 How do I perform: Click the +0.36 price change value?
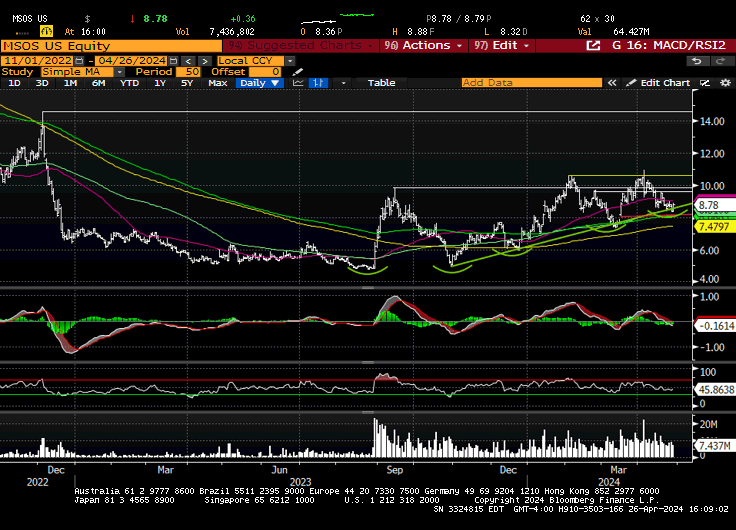click(243, 19)
